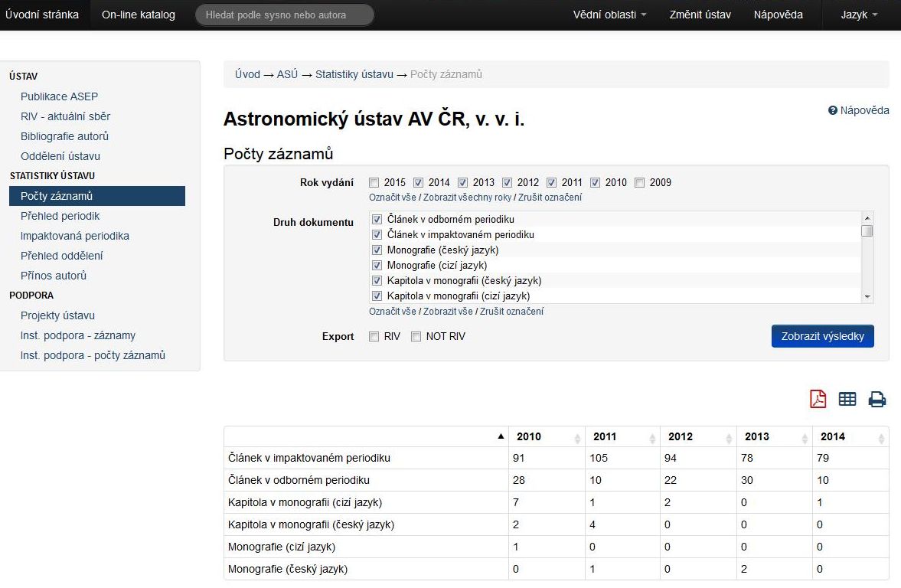This screenshot has width=901, height=588.
Task: Click Označit vše under the years
Action: [x=393, y=198]
